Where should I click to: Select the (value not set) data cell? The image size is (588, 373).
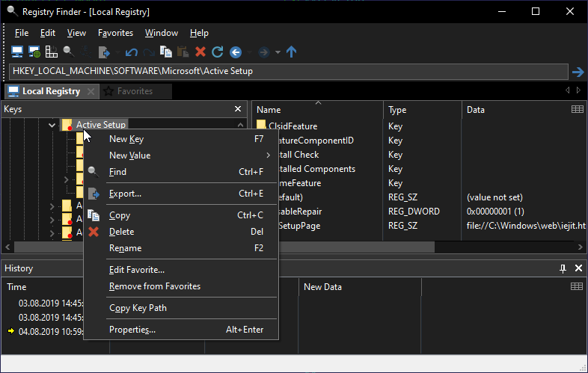click(x=494, y=197)
